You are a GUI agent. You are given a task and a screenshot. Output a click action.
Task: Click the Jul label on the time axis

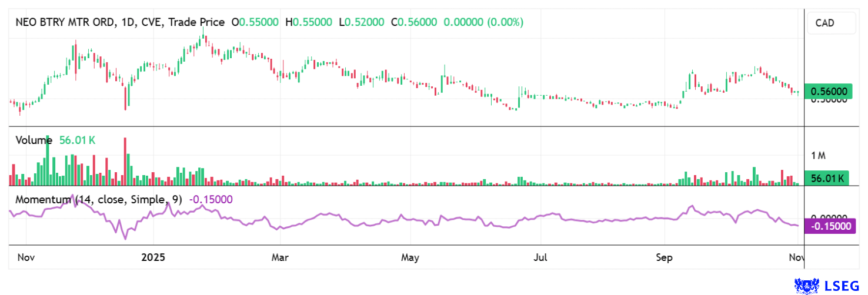[540, 257]
